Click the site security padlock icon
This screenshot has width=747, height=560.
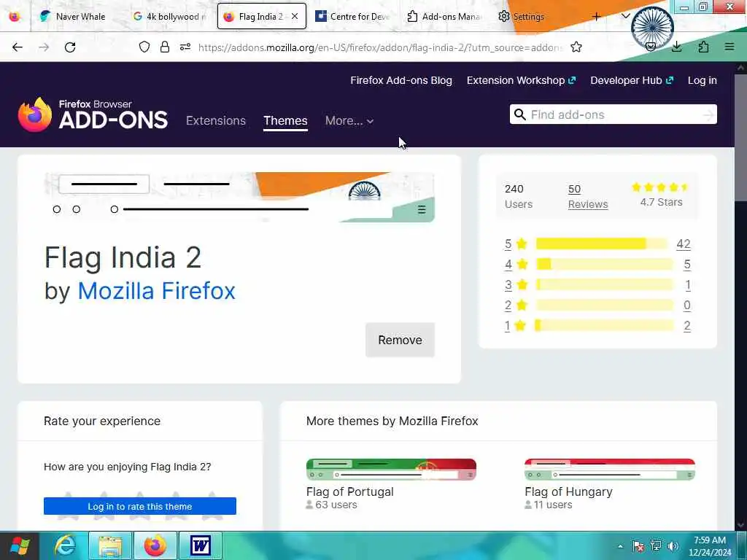tap(165, 47)
